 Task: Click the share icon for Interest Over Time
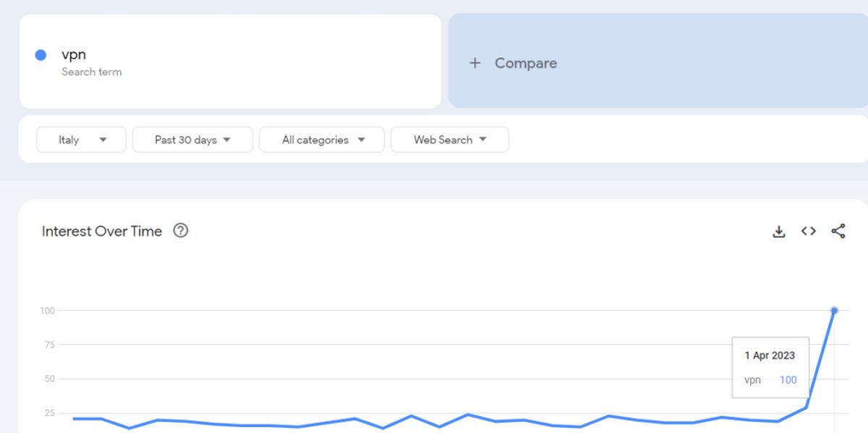coord(838,231)
